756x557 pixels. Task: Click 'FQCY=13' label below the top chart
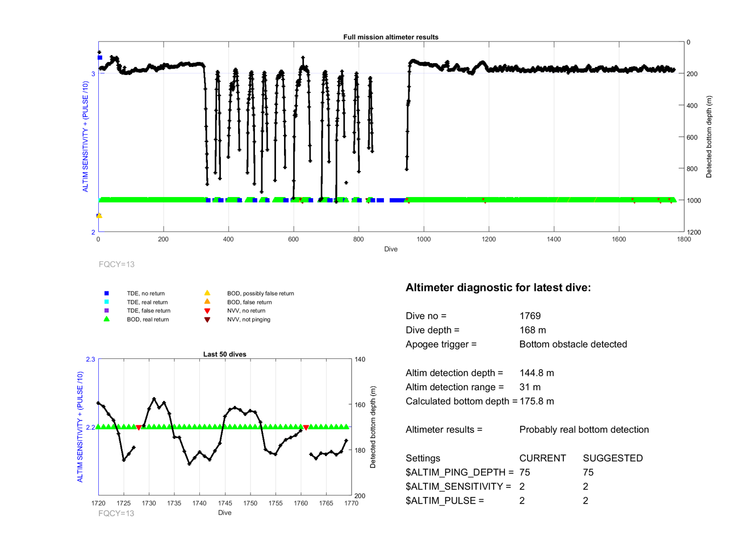117,264
